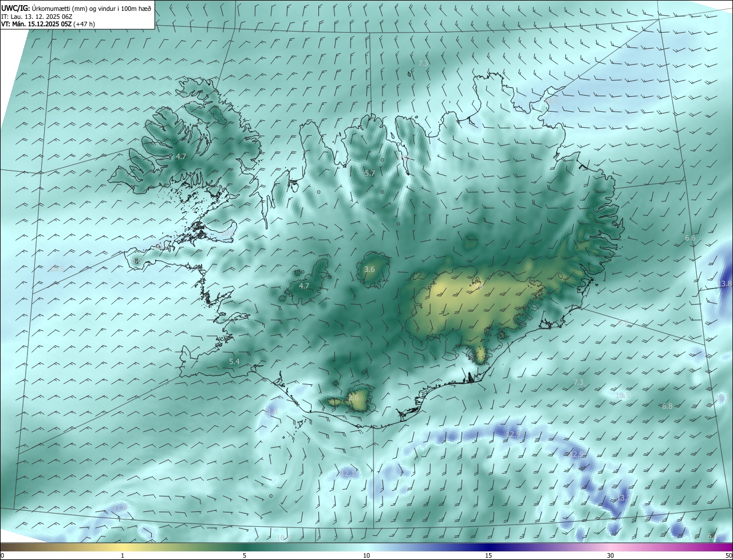Click the 10.5 value next to the 6.8 label
The image size is (733, 560).
coord(622,395)
